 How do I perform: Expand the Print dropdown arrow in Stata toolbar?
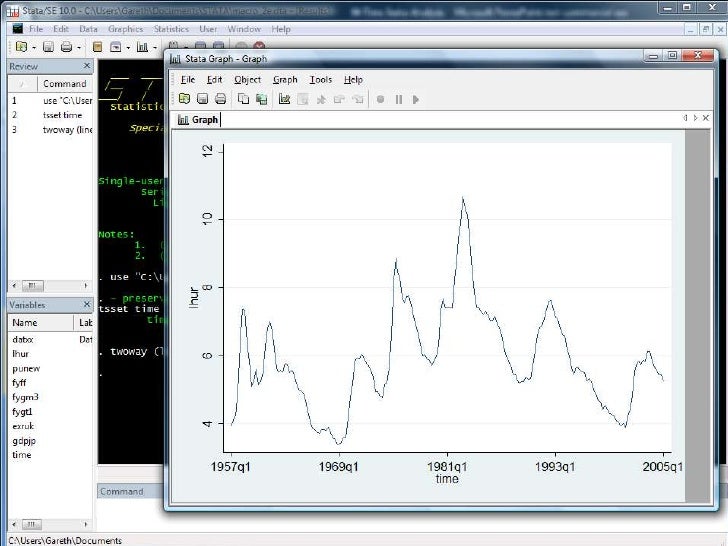point(78,47)
